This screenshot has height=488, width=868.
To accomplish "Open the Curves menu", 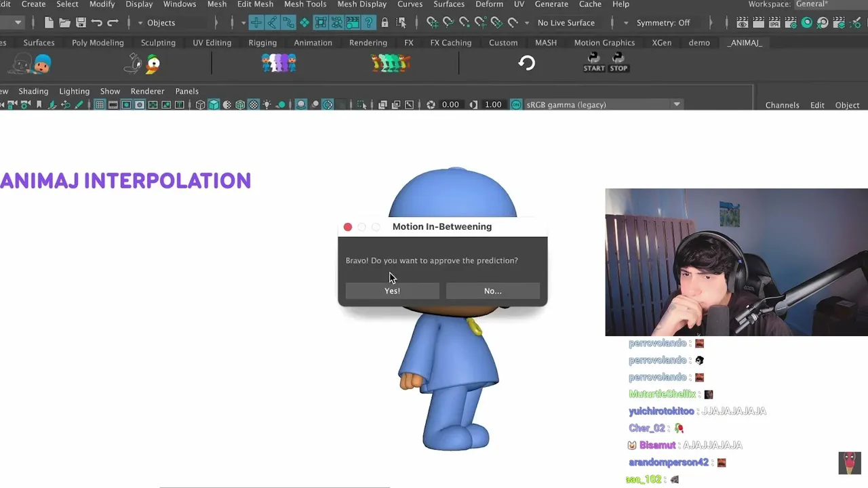I will coord(410,4).
